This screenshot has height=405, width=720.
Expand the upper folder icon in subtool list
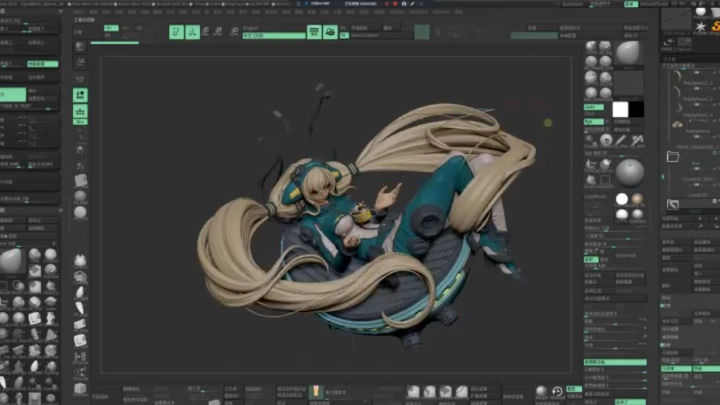pos(673,157)
